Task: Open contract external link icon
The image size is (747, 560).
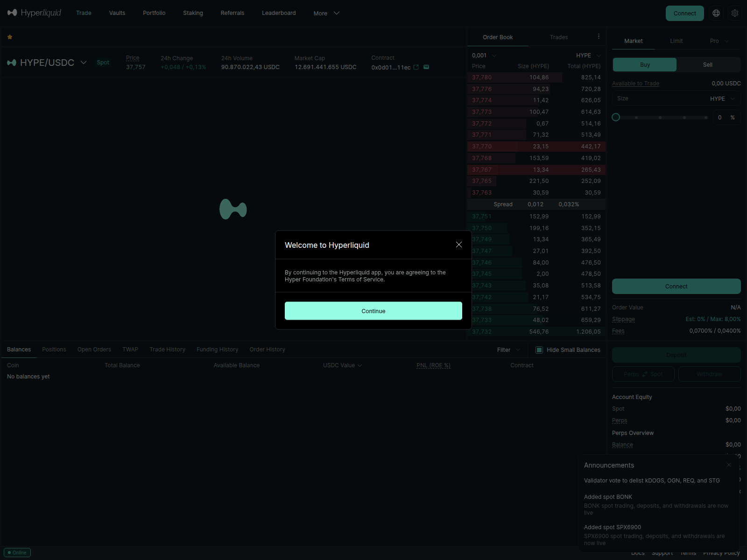Action: (x=416, y=67)
